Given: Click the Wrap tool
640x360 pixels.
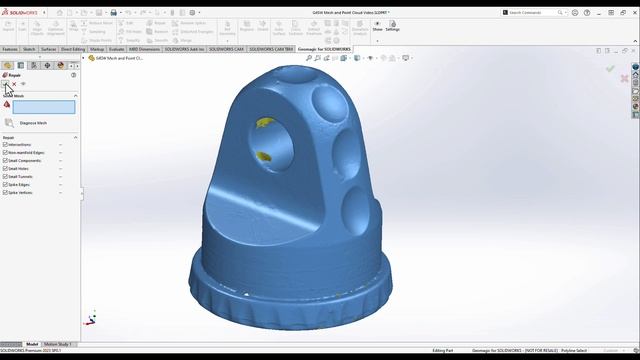Looking at the screenshot, I should (73, 27).
